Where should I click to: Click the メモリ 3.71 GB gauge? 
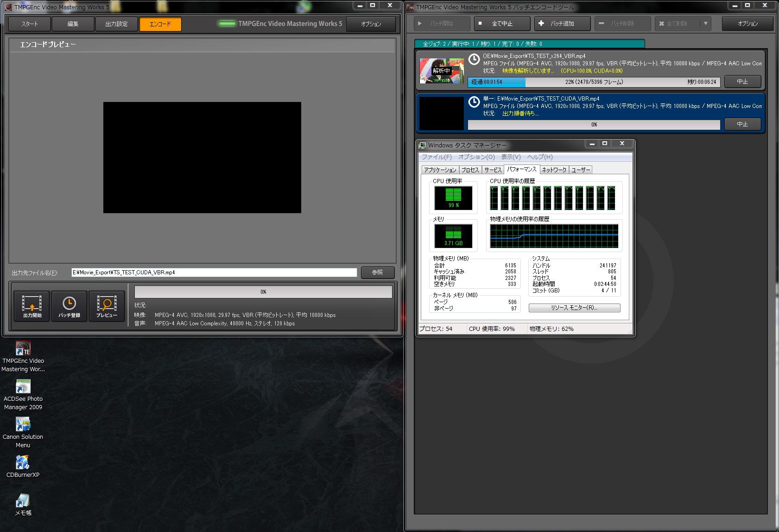453,236
